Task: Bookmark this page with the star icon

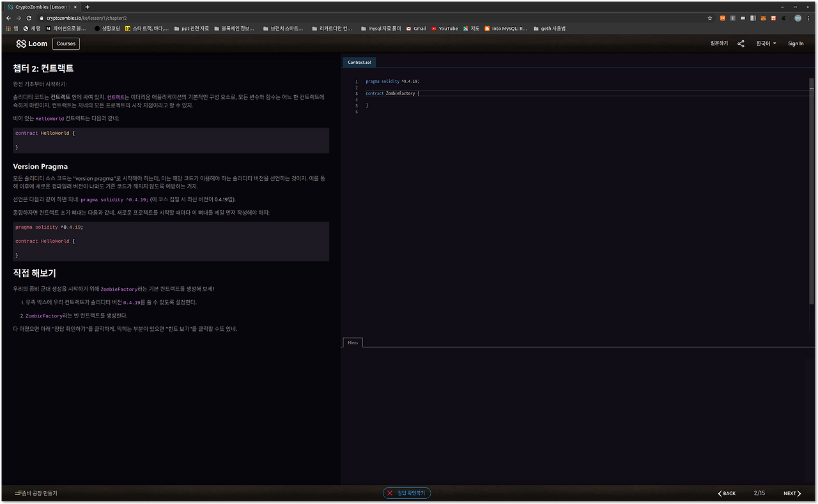Action: coord(710,18)
